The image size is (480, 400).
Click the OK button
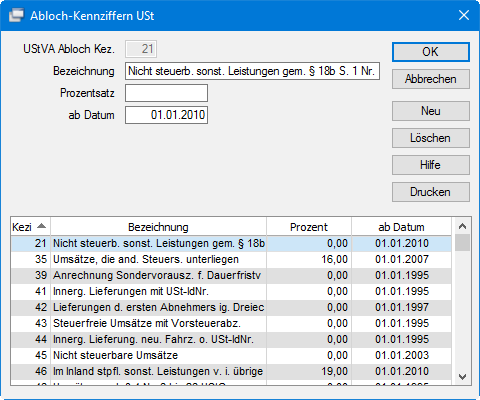(431, 52)
